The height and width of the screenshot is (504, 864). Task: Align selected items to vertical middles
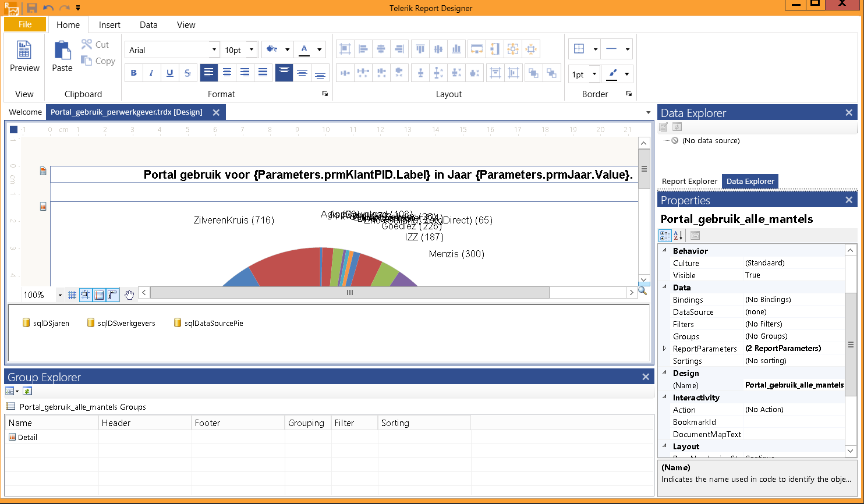coord(438,49)
